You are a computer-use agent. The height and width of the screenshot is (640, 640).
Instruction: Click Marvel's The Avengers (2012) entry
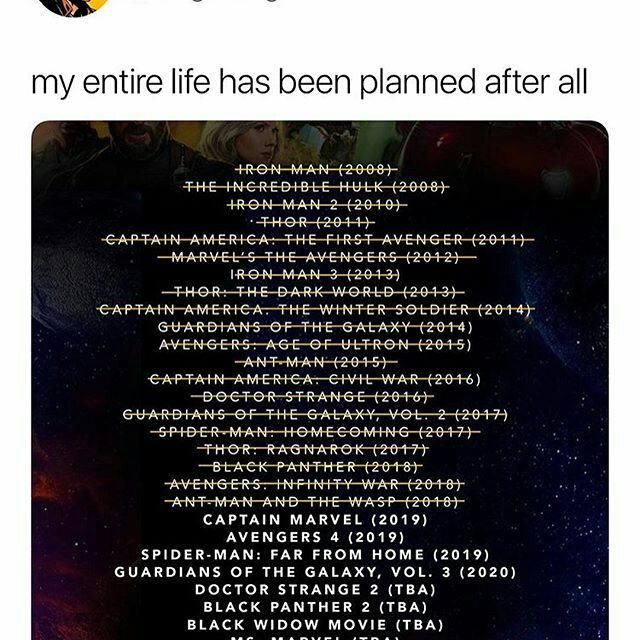point(316,257)
